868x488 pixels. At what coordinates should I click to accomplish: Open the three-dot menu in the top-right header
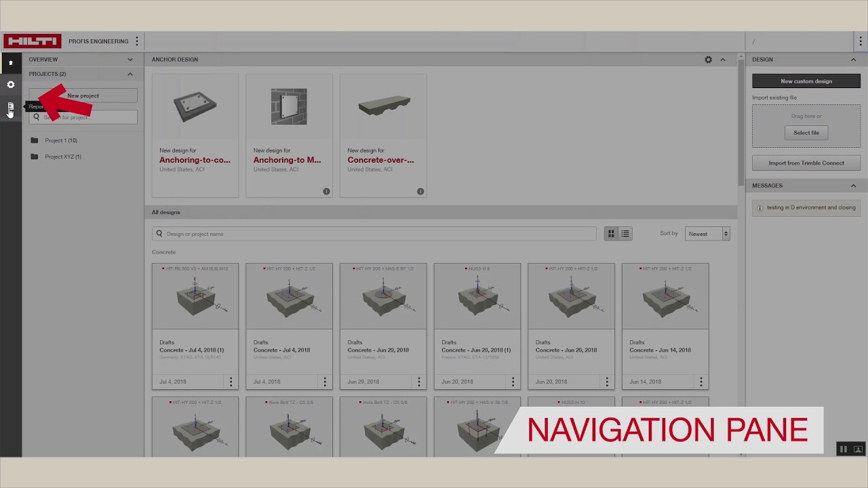860,41
